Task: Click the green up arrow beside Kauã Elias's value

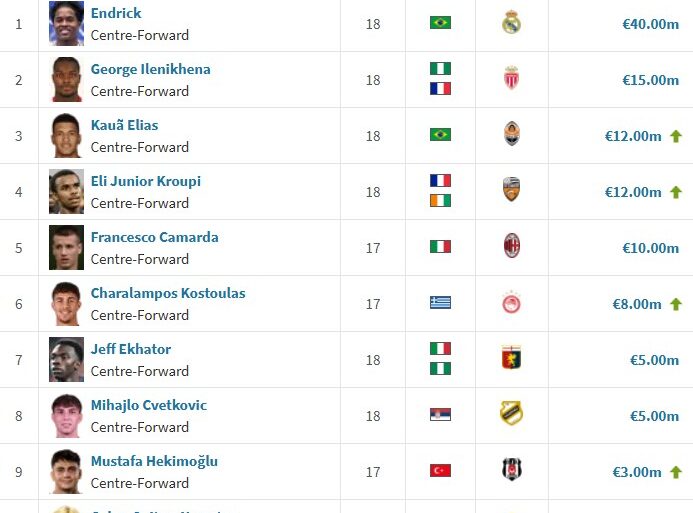Action: 676,136
